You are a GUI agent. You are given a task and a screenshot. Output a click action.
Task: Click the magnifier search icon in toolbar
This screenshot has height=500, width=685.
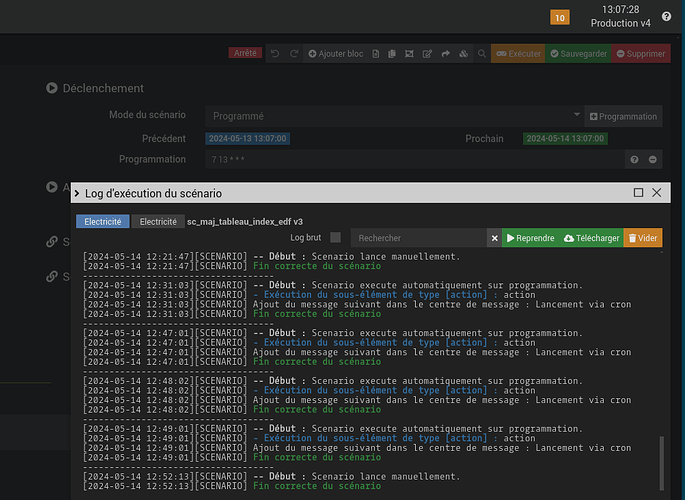[482, 54]
